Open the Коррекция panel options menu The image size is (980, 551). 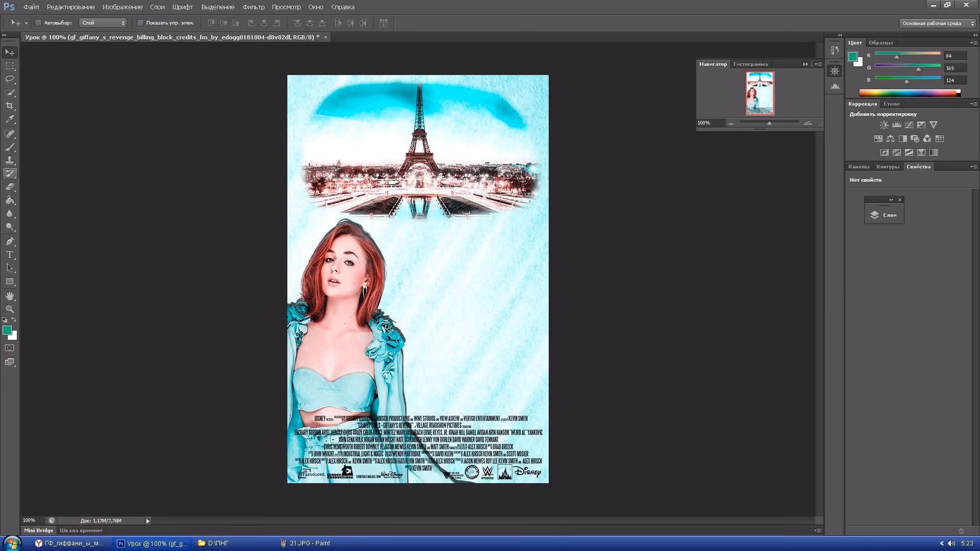click(x=973, y=104)
